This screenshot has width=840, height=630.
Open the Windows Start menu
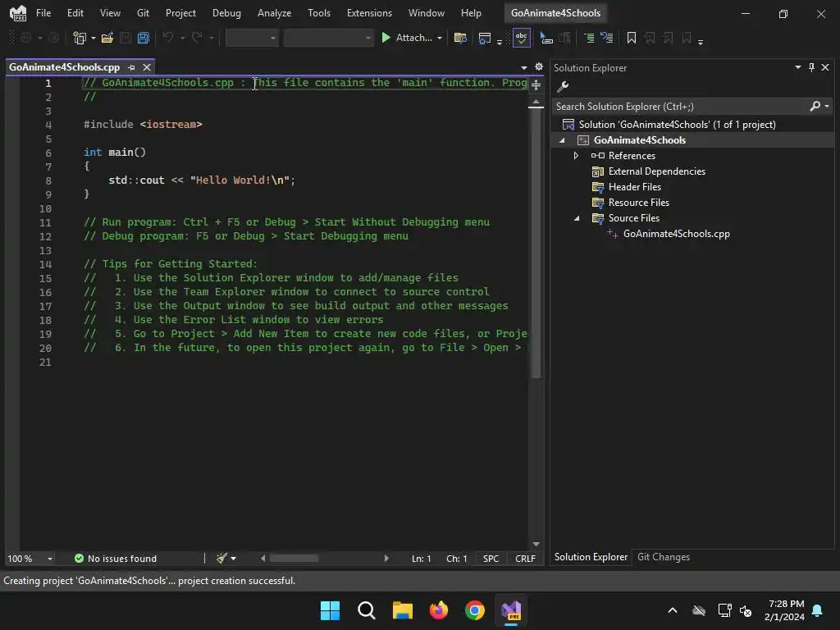click(x=330, y=610)
